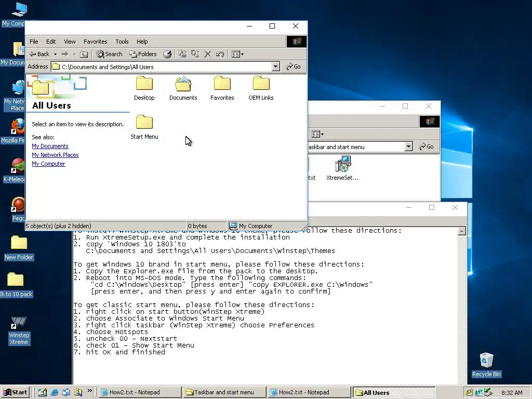This screenshot has height=399, width=532.
Task: Select the Mozilla Firefox desktop shortcut
Action: [x=13, y=131]
